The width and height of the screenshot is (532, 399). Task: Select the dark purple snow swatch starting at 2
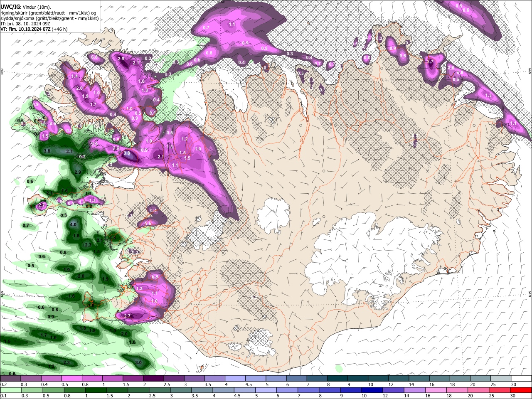point(153,379)
